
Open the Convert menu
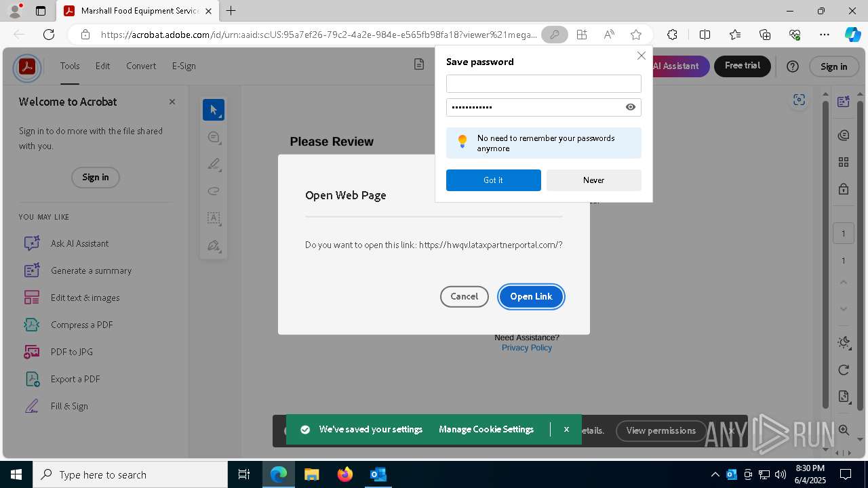tap(141, 66)
